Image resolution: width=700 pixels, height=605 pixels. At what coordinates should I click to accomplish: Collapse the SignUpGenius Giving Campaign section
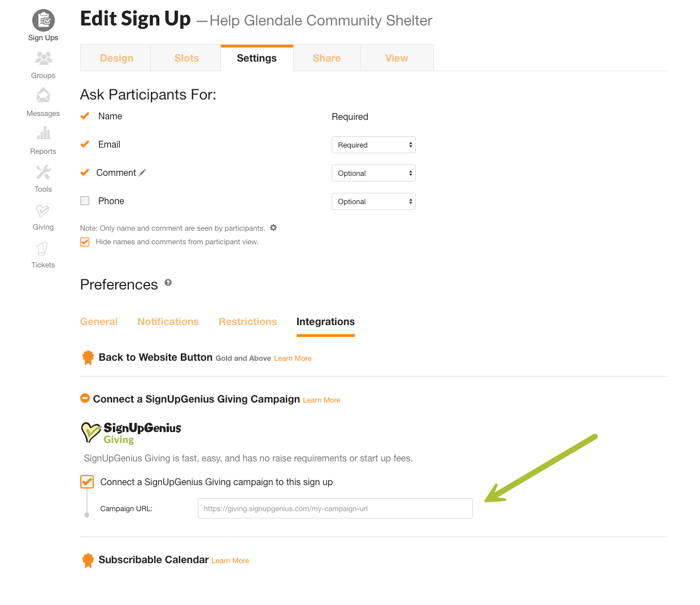[85, 398]
